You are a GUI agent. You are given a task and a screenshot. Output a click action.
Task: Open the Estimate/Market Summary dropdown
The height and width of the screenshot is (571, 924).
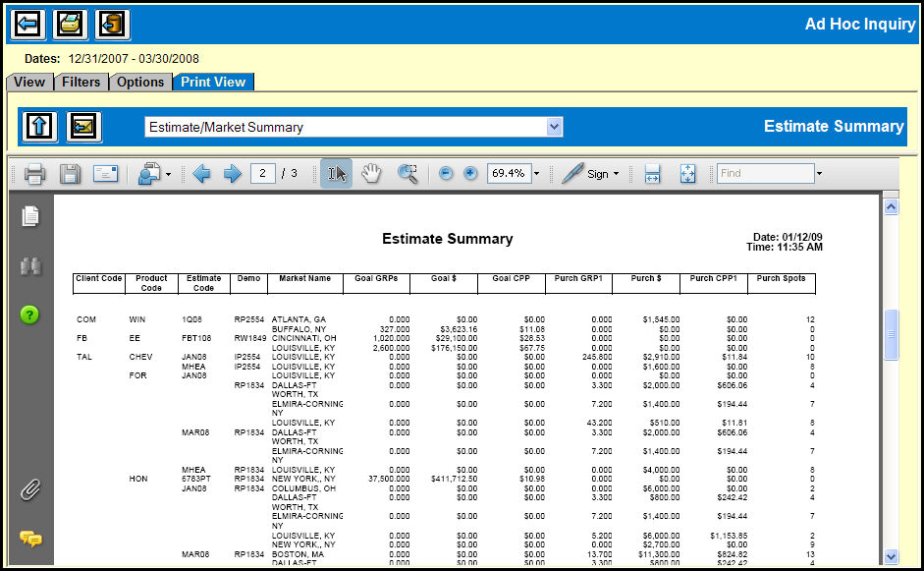(x=554, y=127)
